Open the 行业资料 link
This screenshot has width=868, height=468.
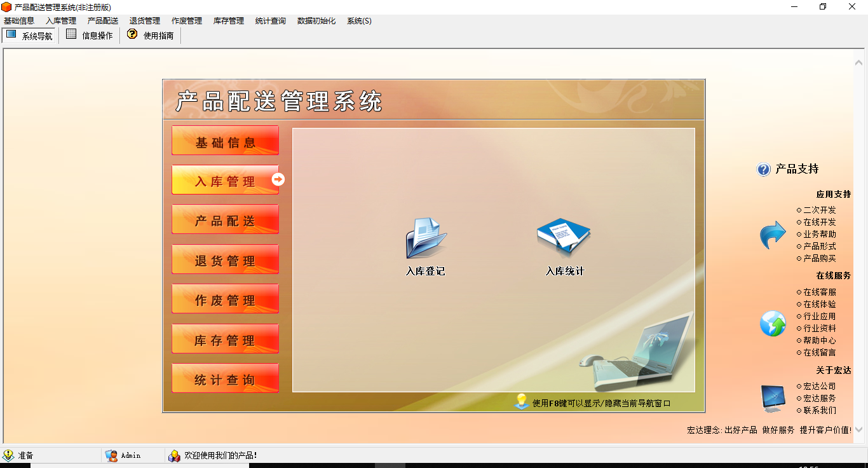tap(820, 328)
